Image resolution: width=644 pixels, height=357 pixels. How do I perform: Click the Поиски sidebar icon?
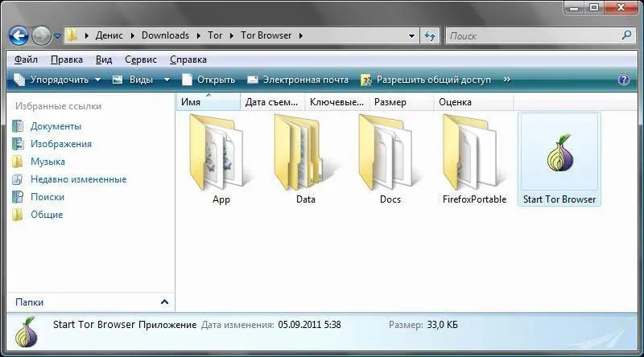tap(18, 196)
